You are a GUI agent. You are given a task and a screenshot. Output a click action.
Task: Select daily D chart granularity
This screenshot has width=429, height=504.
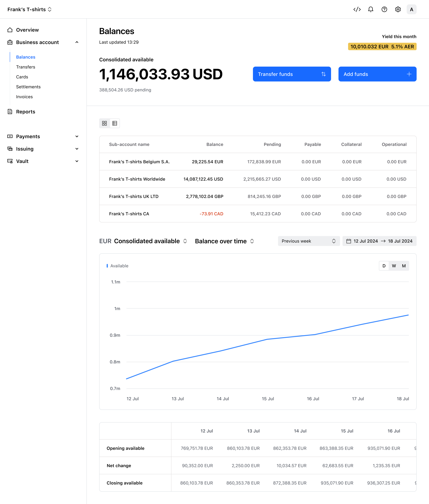tap(384, 266)
